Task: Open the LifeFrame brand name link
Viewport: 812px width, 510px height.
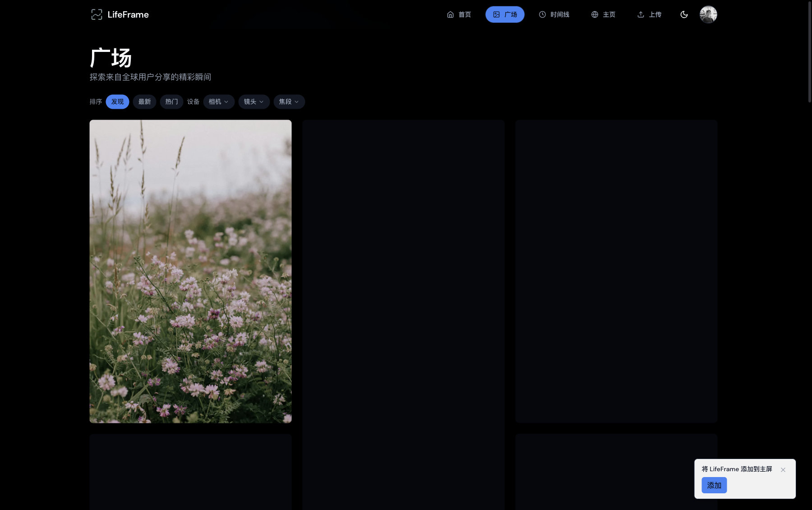Action: click(128, 14)
